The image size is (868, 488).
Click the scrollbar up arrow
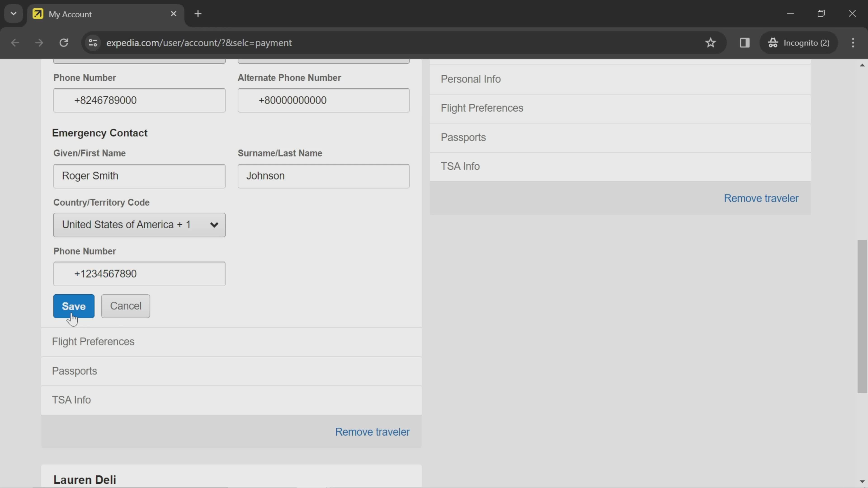(862, 65)
